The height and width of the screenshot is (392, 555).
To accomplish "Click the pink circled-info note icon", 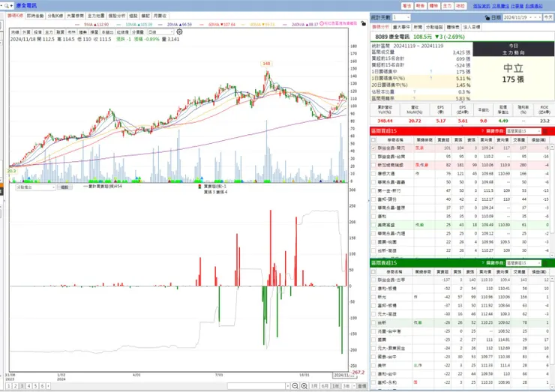I will coord(322,23).
